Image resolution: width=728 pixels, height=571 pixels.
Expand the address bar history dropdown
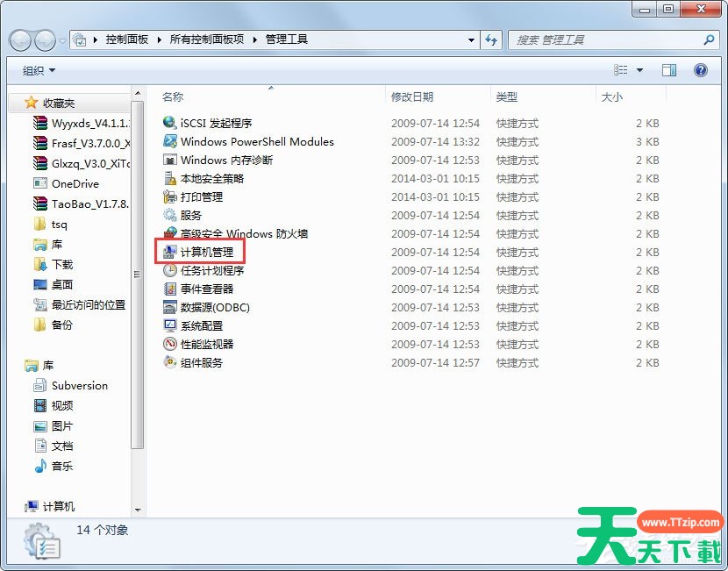(471, 40)
